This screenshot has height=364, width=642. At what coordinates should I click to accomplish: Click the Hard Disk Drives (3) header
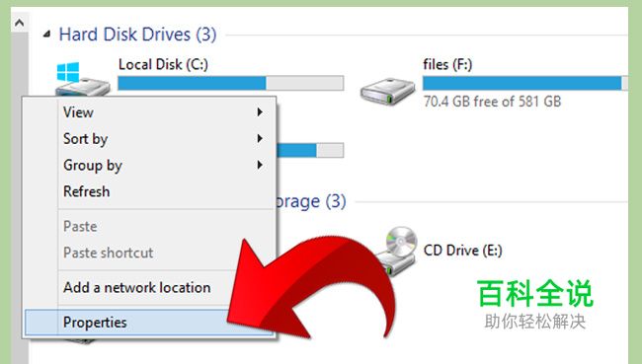click(137, 35)
